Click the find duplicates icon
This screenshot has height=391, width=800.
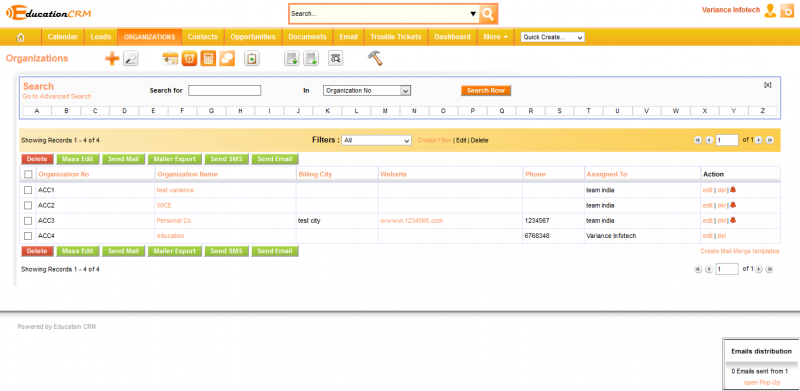tap(335, 59)
